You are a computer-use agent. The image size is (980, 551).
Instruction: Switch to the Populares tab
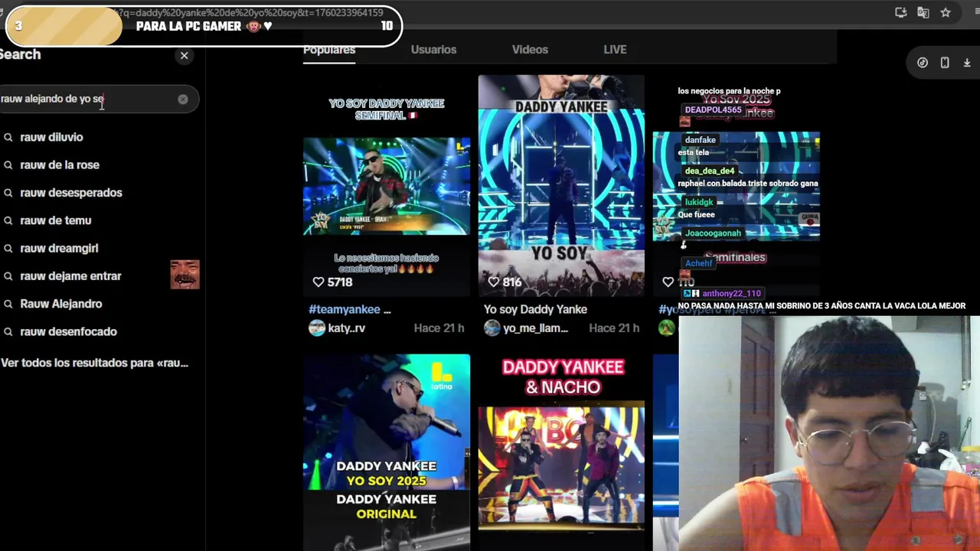(x=329, y=50)
